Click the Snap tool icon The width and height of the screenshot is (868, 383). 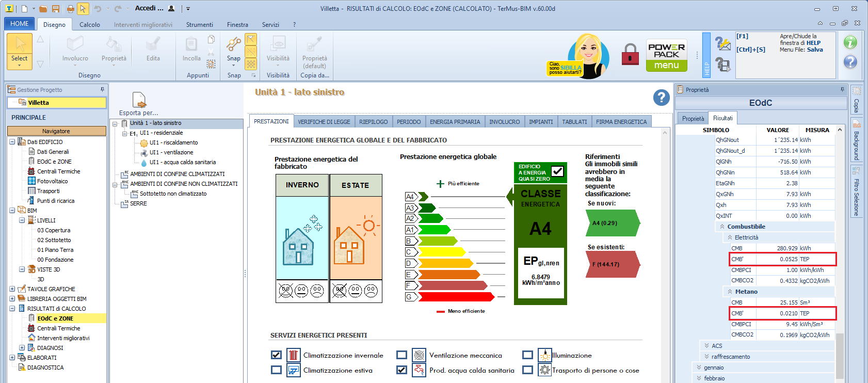point(233,45)
